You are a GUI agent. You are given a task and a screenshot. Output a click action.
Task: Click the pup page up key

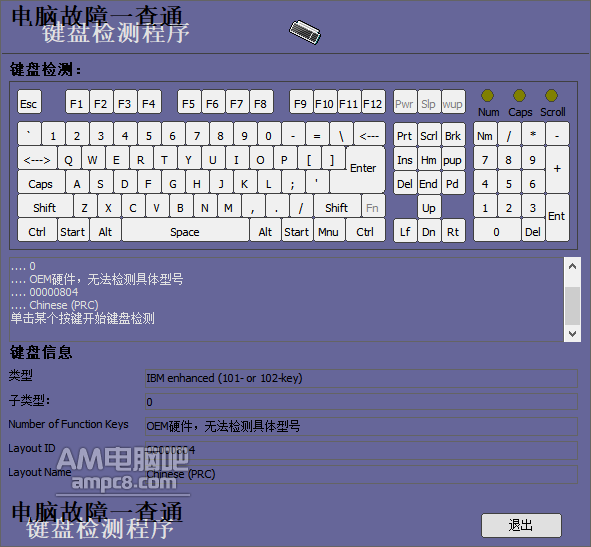point(453,158)
